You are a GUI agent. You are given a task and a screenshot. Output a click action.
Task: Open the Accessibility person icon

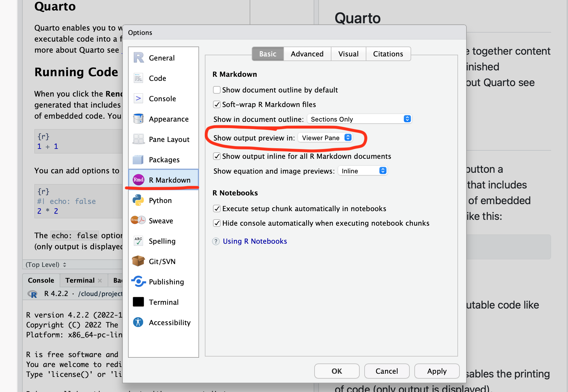[x=139, y=322]
